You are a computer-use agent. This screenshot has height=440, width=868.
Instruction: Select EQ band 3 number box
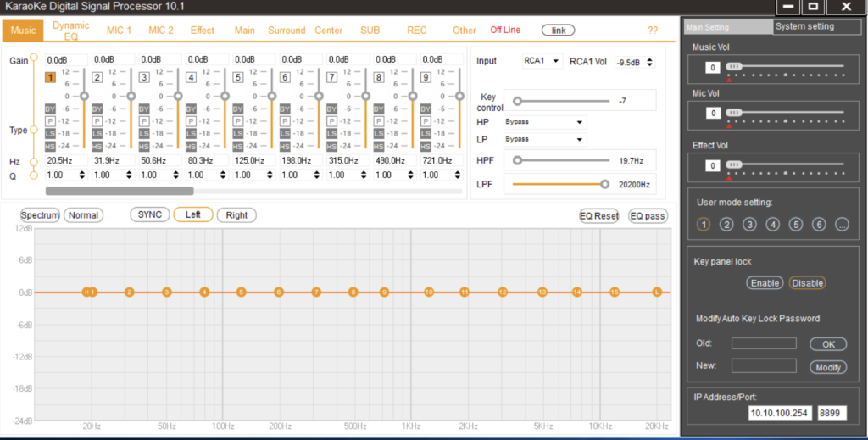[143, 78]
